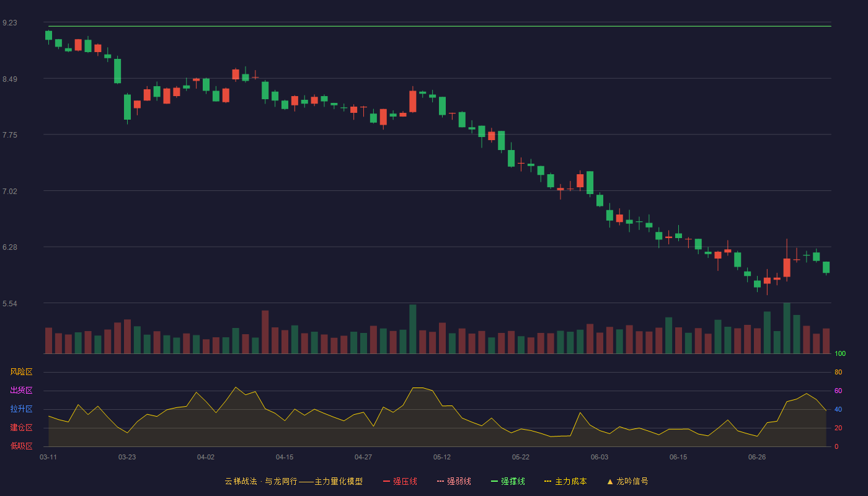Screen dimensions: 868x496
Task: Toggle the 强弱线 legend series
Action: click(x=454, y=481)
